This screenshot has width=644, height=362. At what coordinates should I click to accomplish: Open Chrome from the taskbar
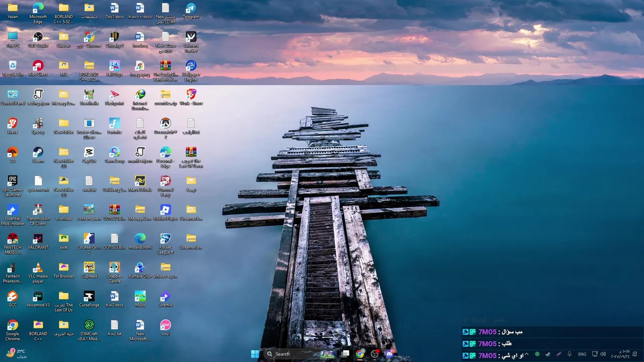coord(360,354)
